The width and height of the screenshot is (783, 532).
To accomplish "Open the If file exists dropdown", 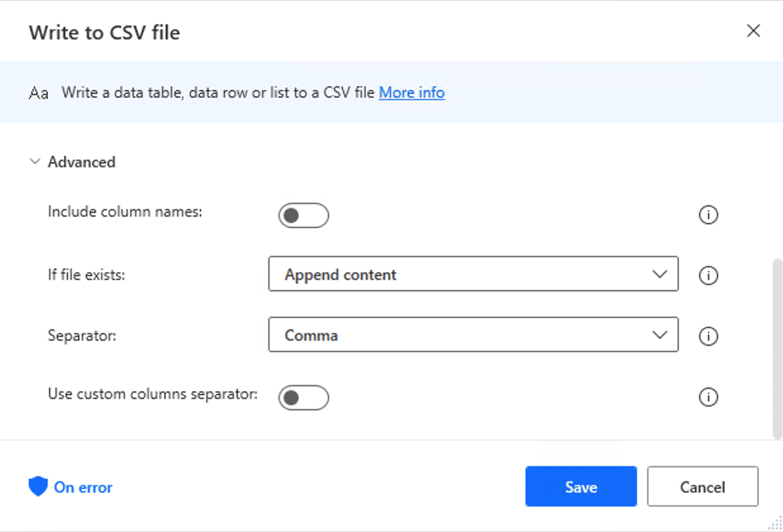I will pos(473,274).
